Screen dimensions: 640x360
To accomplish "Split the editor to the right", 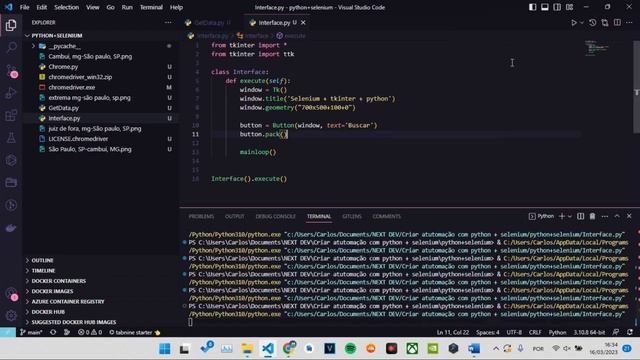I will (x=617, y=23).
